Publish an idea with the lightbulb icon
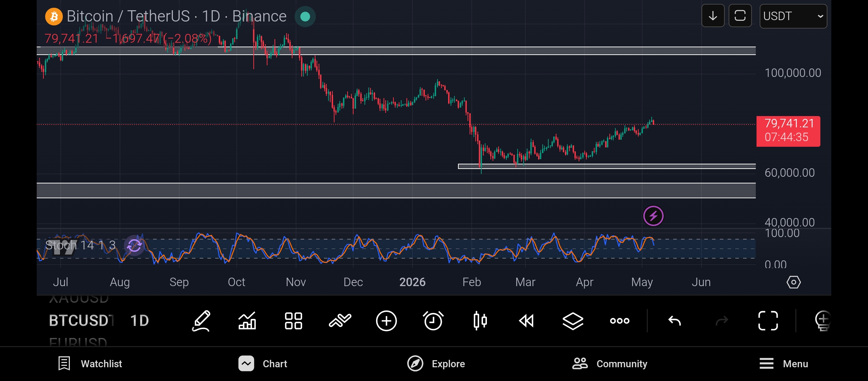The height and width of the screenshot is (381, 868). [823, 321]
